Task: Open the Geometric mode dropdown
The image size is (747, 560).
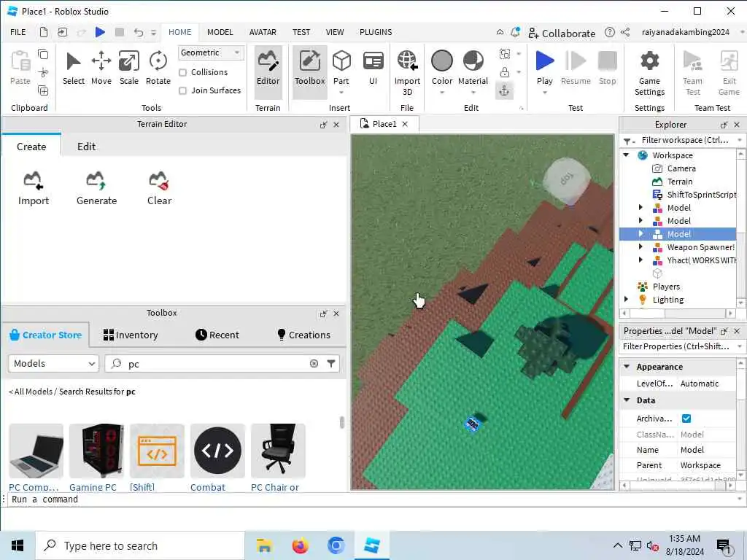Action: [x=211, y=52]
